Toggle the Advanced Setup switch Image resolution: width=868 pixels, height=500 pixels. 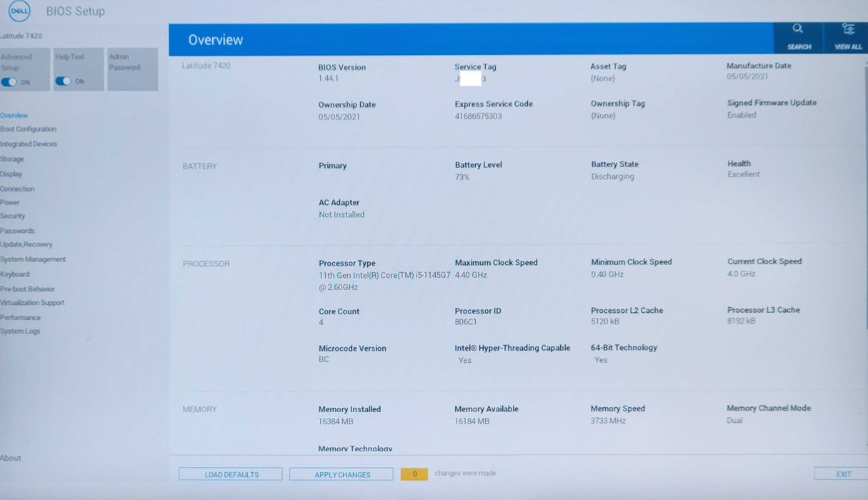click(9, 81)
